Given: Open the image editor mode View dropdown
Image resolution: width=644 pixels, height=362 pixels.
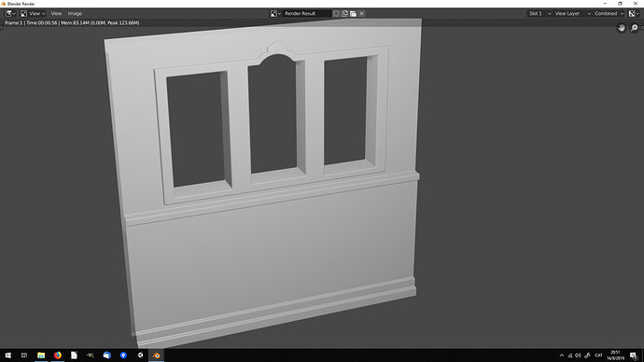Looking at the screenshot, I should (33, 14).
